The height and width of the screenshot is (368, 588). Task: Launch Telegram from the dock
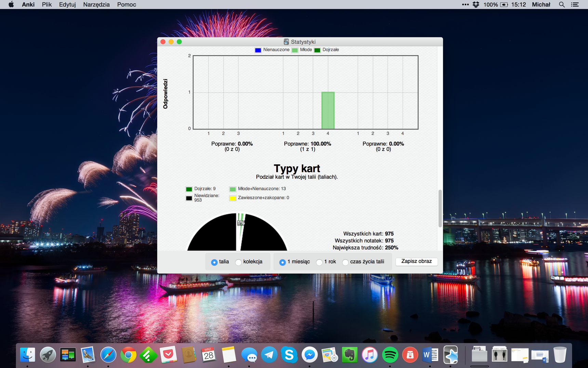click(269, 355)
